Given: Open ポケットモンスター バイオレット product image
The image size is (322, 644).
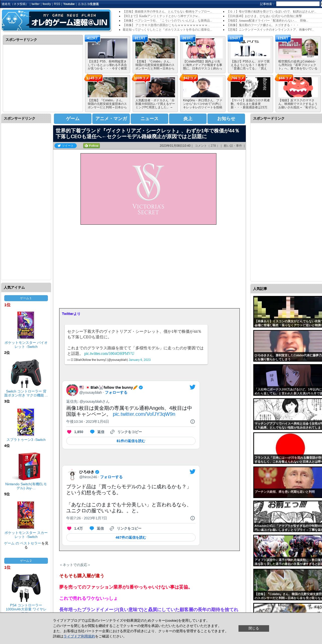Looking at the screenshot, I should click(x=26, y=325).
